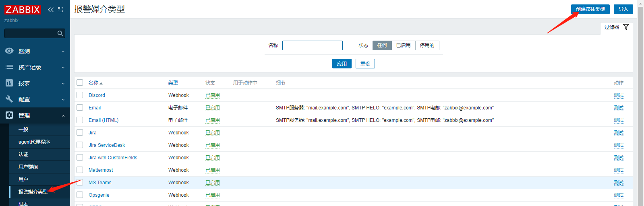Open the Email (HTML) media type link

(104, 120)
